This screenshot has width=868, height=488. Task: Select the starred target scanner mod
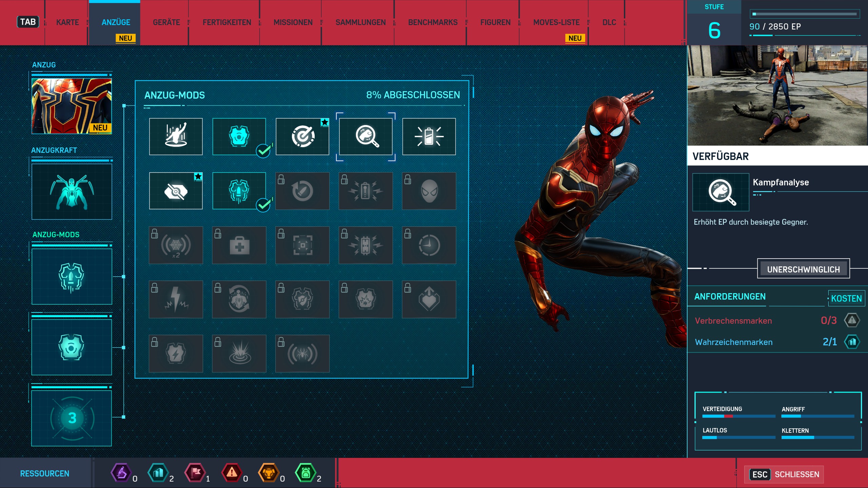coord(302,137)
